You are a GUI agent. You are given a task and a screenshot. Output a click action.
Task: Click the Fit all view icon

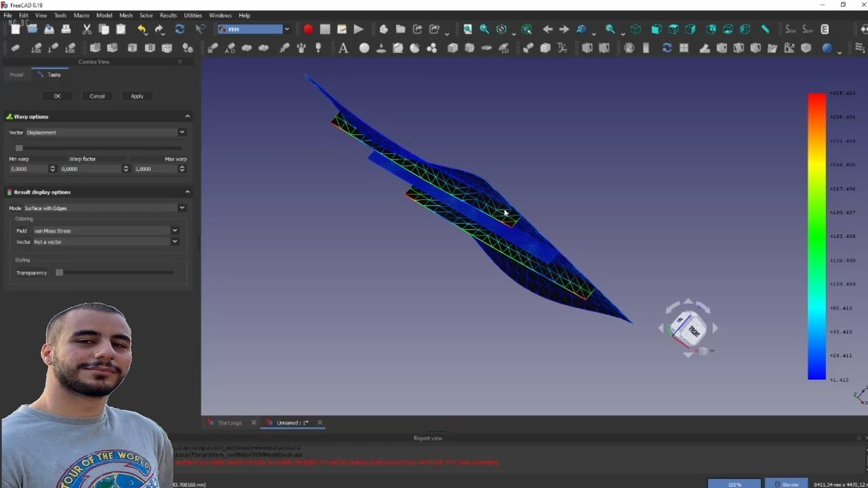(x=467, y=29)
